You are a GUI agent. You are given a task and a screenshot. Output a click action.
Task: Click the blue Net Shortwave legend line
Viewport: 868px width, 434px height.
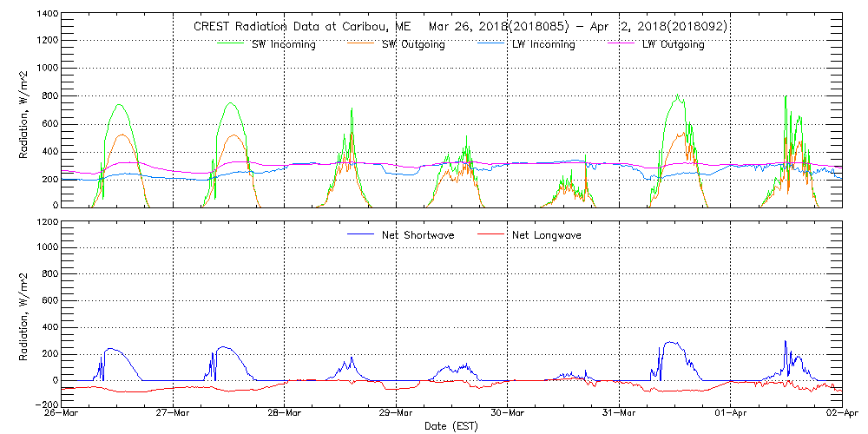pos(358,235)
